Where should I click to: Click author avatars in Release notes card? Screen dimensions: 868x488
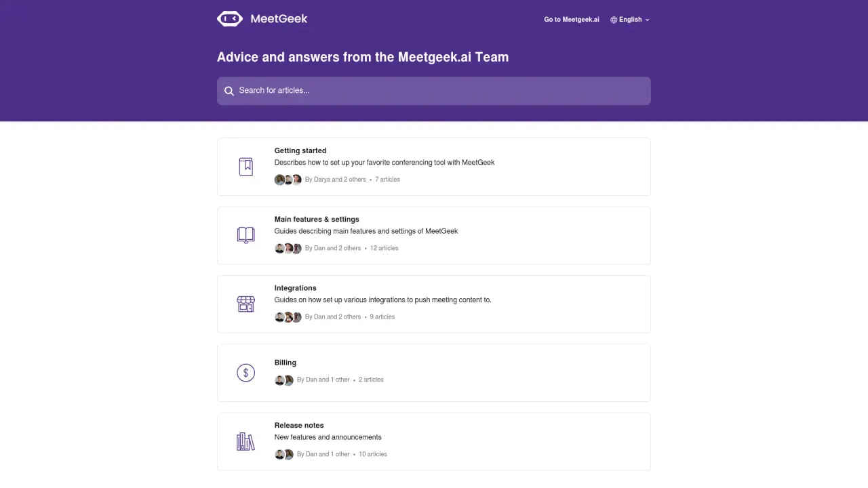click(x=284, y=454)
